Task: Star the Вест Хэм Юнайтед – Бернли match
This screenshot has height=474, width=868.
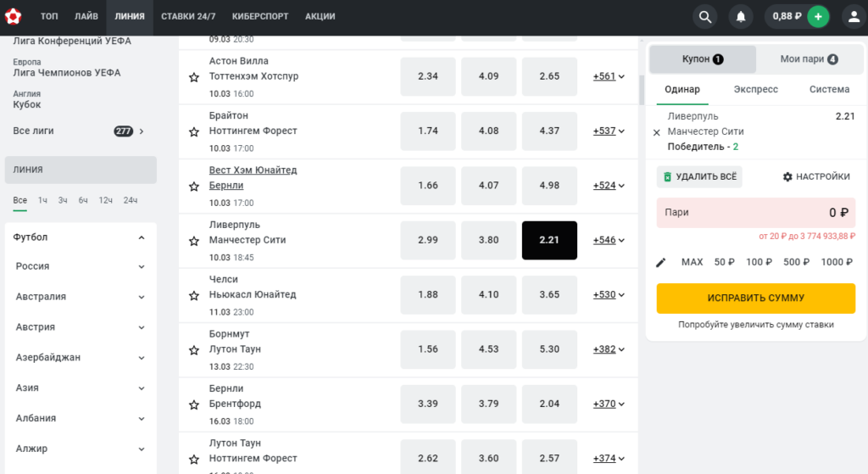Action: tap(194, 187)
